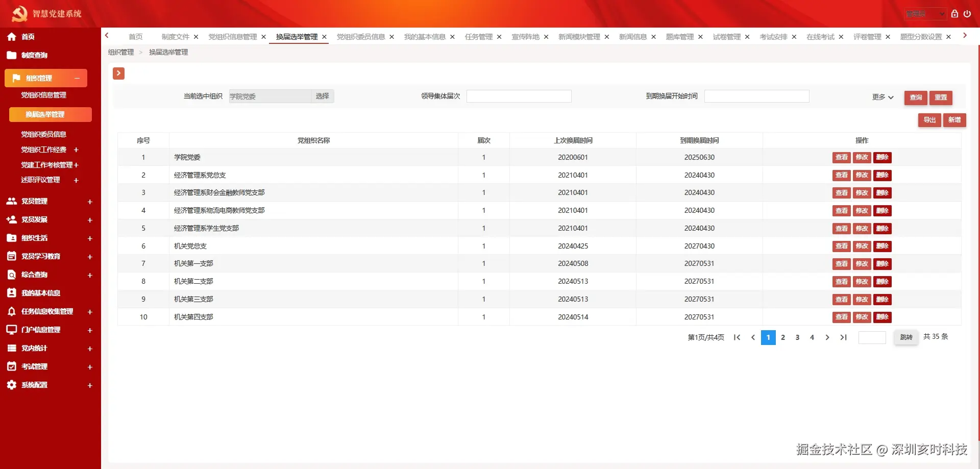
Task: Click 删除 for 机关第四支部 row
Action: coord(883,317)
